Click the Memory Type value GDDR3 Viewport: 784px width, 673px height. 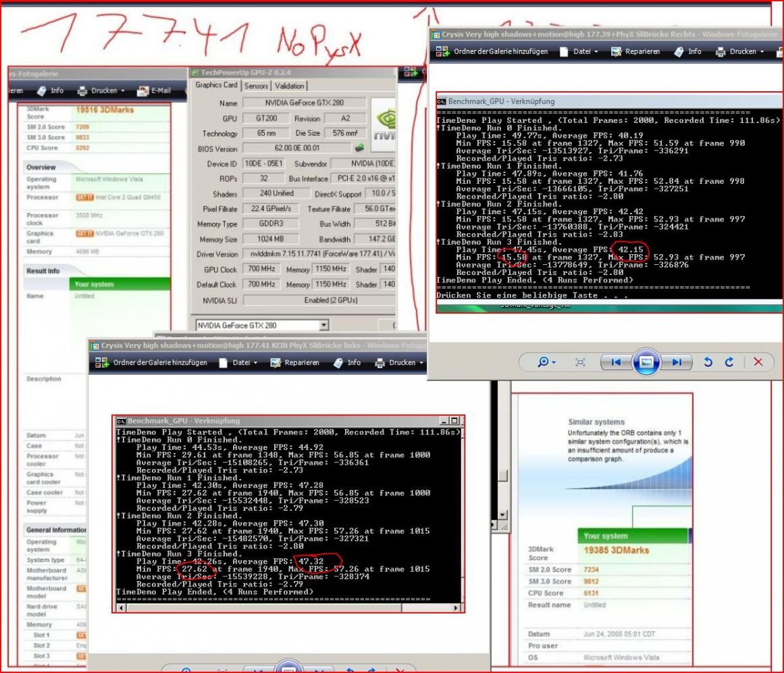(x=271, y=224)
